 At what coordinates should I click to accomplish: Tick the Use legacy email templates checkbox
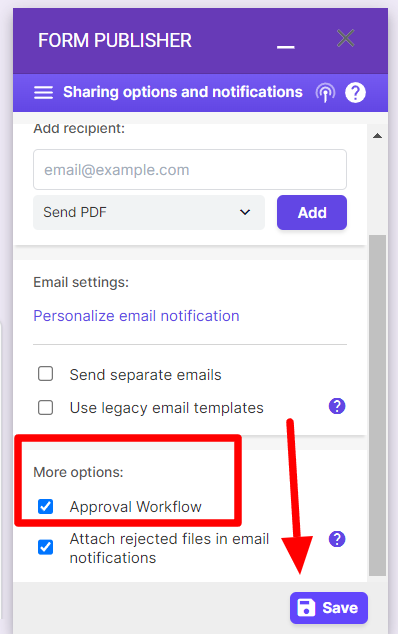click(45, 408)
